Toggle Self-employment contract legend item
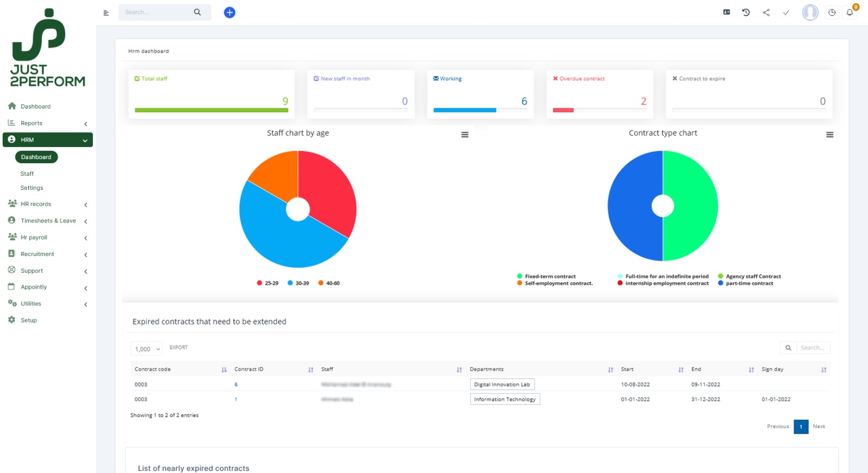Screen dimensions: 868x473 tap(555, 283)
